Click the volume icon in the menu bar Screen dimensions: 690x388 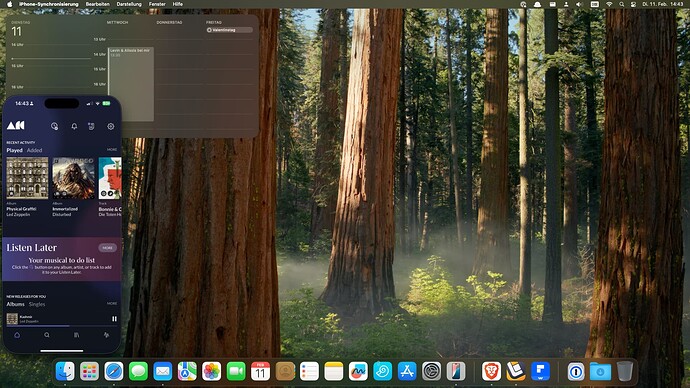point(579,4)
